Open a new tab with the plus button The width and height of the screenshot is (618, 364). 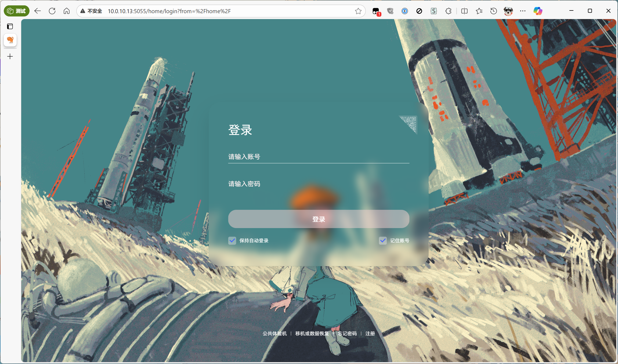(10, 56)
